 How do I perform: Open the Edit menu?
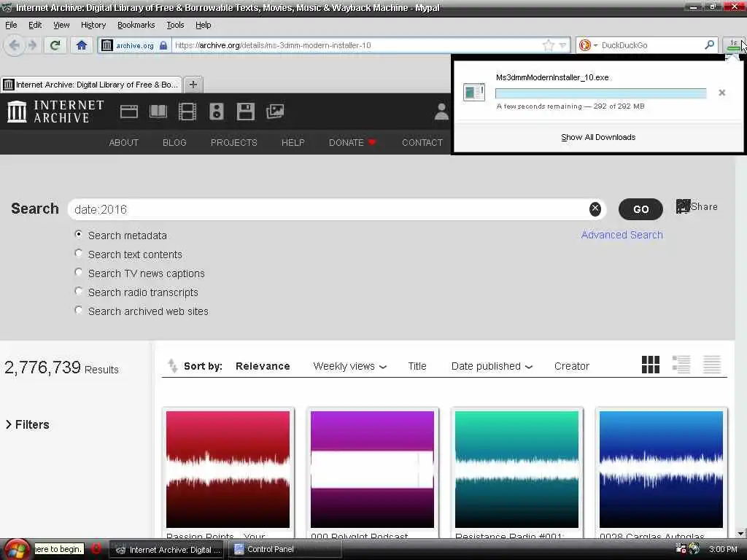tap(35, 25)
